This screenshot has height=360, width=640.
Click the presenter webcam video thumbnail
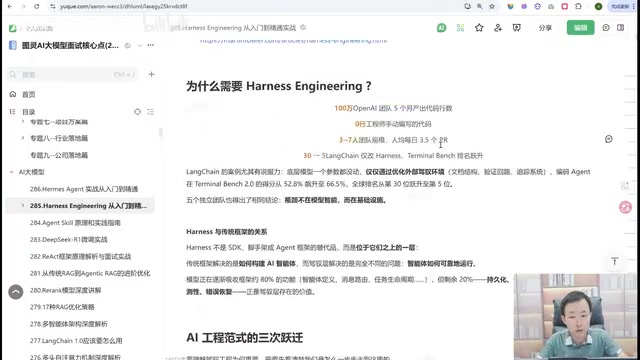pyautogui.click(x=576, y=317)
